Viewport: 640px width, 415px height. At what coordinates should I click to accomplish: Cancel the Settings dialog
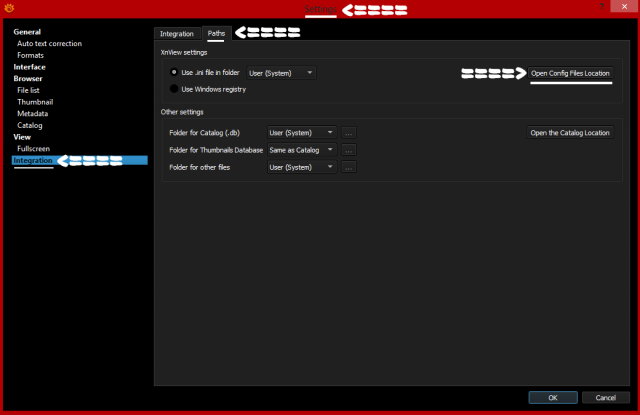click(x=605, y=397)
